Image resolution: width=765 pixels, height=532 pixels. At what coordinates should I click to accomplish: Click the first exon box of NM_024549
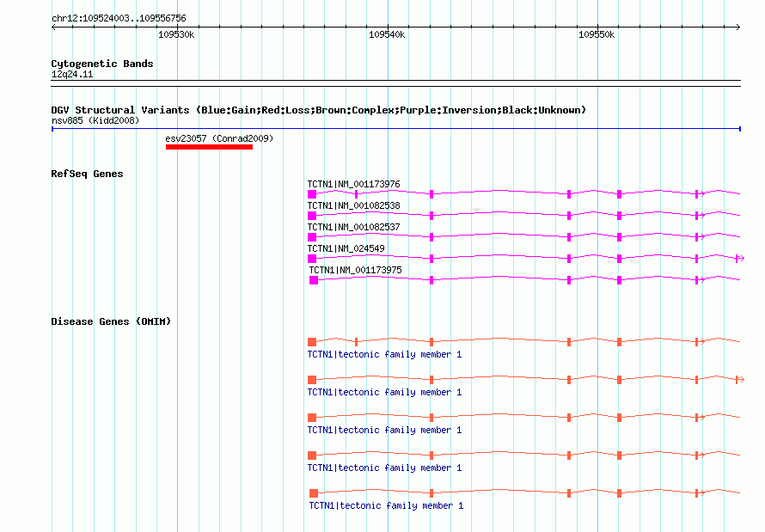[x=312, y=259]
